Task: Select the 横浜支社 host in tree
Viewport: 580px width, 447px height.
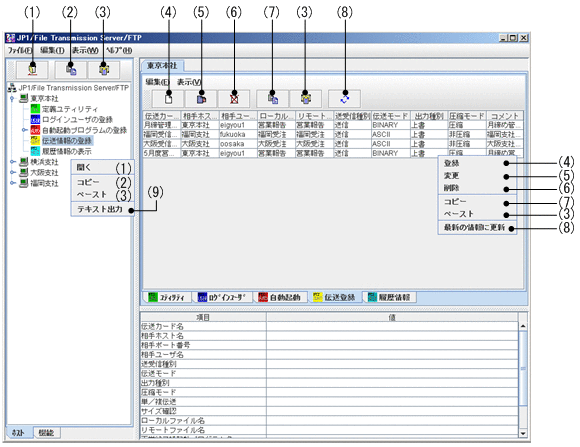Action: 39,162
